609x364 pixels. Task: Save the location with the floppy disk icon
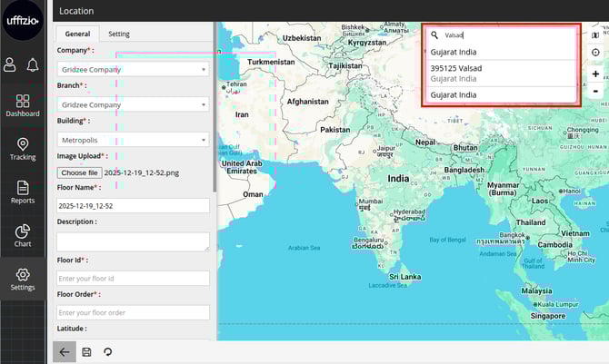[86, 352]
